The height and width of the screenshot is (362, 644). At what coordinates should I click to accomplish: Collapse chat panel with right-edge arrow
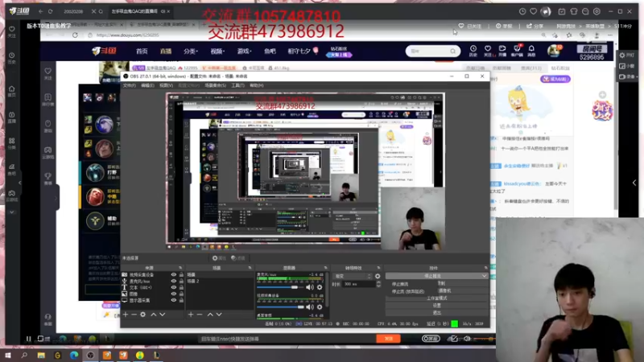tap(634, 183)
